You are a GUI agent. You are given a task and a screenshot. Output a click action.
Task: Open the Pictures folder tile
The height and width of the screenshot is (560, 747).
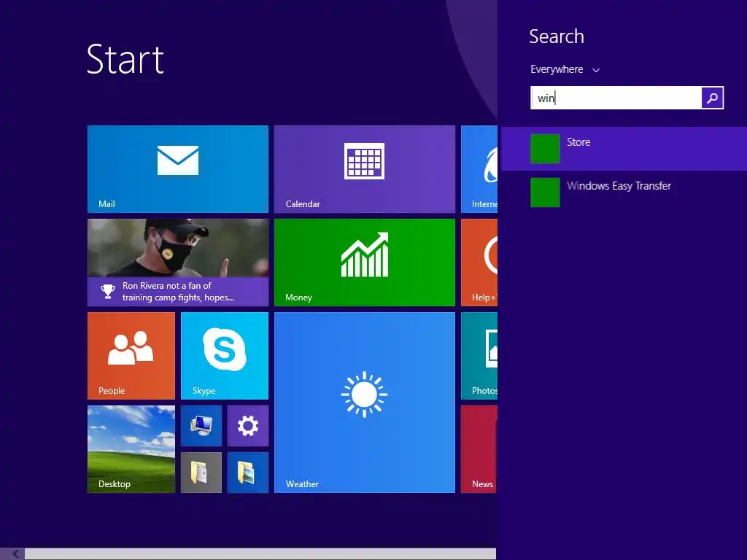pyautogui.click(x=248, y=472)
